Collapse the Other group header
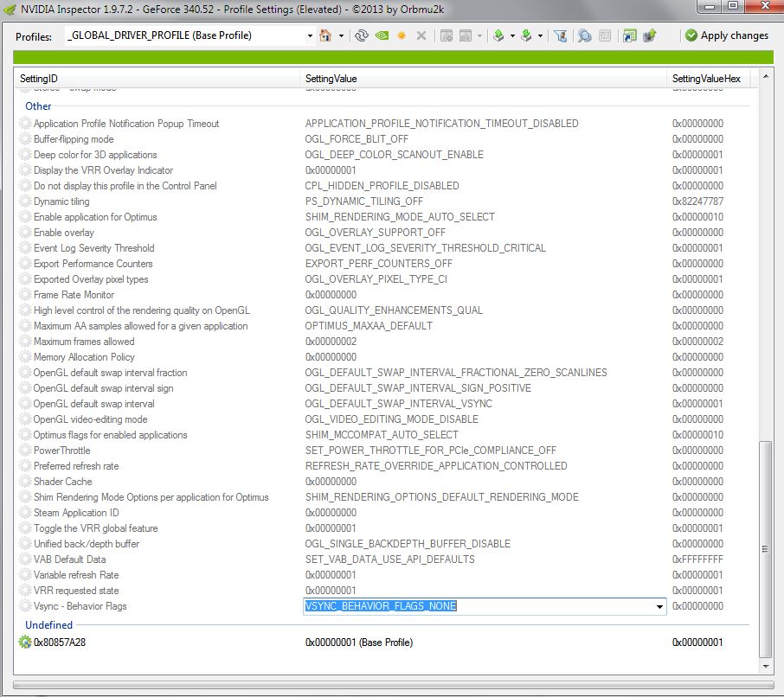 click(38, 106)
